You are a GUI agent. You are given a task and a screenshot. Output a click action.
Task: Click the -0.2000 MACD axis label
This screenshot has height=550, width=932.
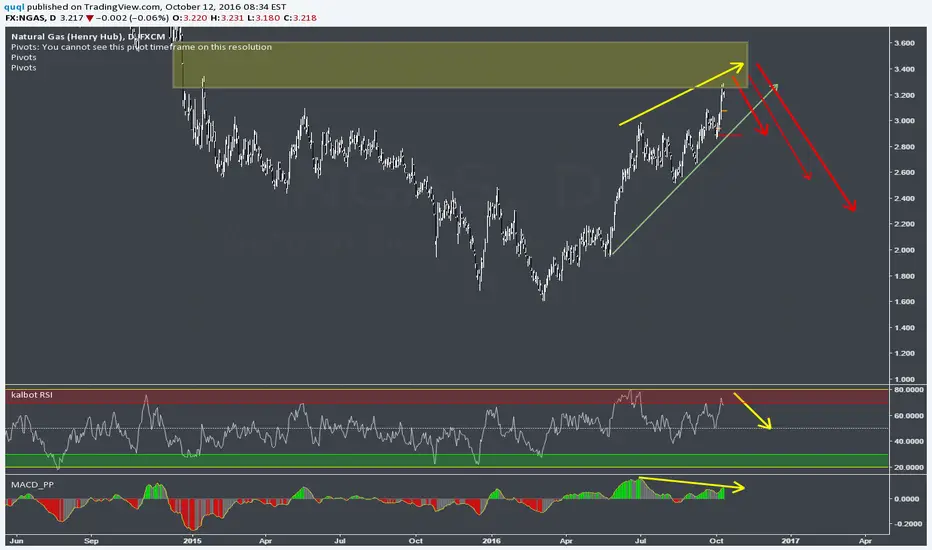click(906, 524)
